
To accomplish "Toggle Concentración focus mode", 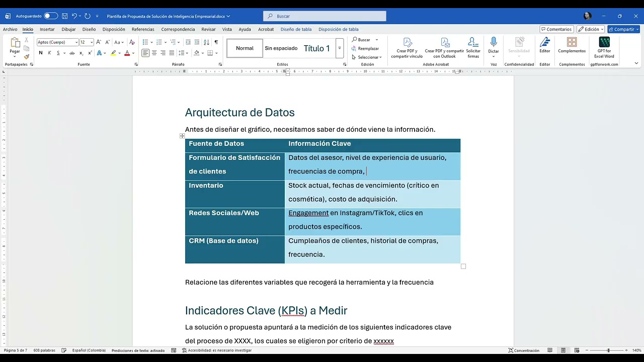I will 524,350.
